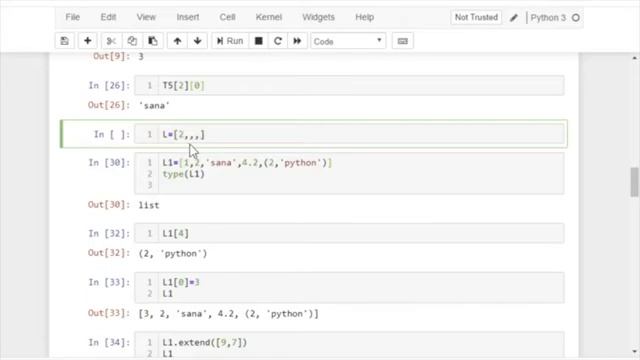Screen dimensions: 640x360
Task: Open the View menu
Action: pos(146,17)
